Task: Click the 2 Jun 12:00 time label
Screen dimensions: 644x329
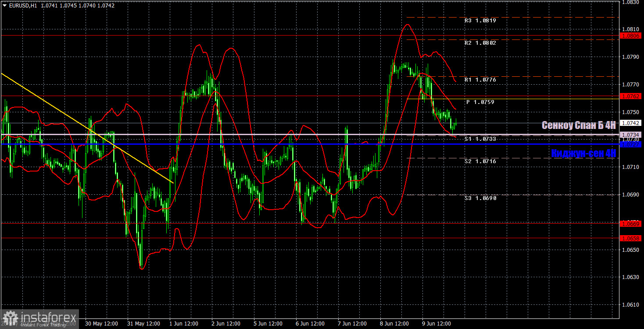Action: [227, 324]
